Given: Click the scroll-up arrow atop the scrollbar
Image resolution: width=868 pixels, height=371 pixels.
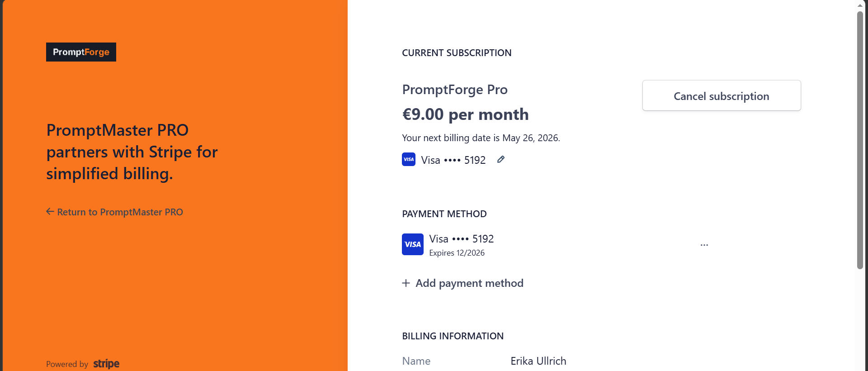Looking at the screenshot, I should pos(860,5).
